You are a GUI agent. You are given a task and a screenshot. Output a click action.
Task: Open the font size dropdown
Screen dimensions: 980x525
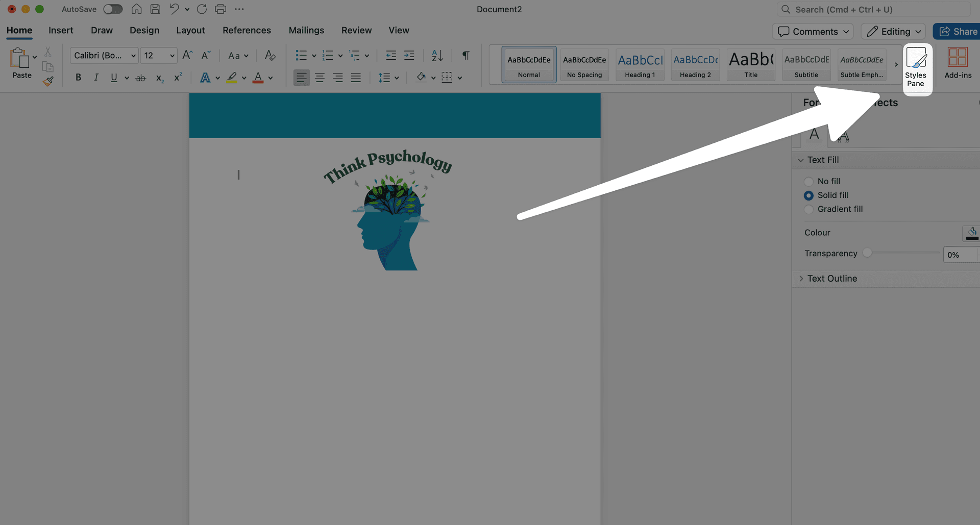click(172, 56)
